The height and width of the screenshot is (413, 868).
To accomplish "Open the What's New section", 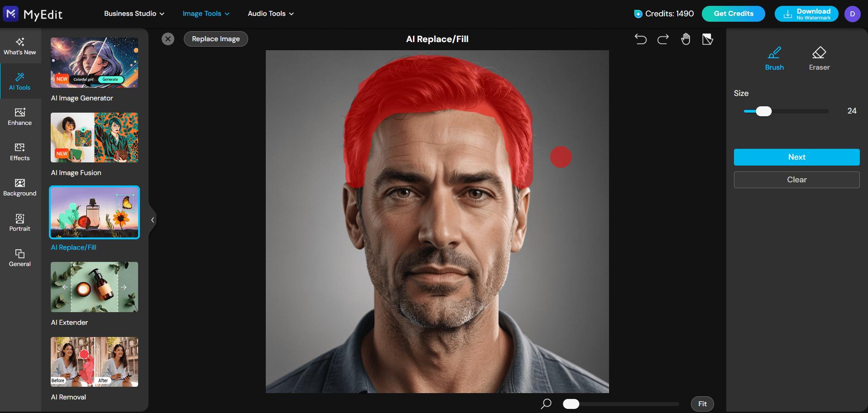I will tap(19, 46).
